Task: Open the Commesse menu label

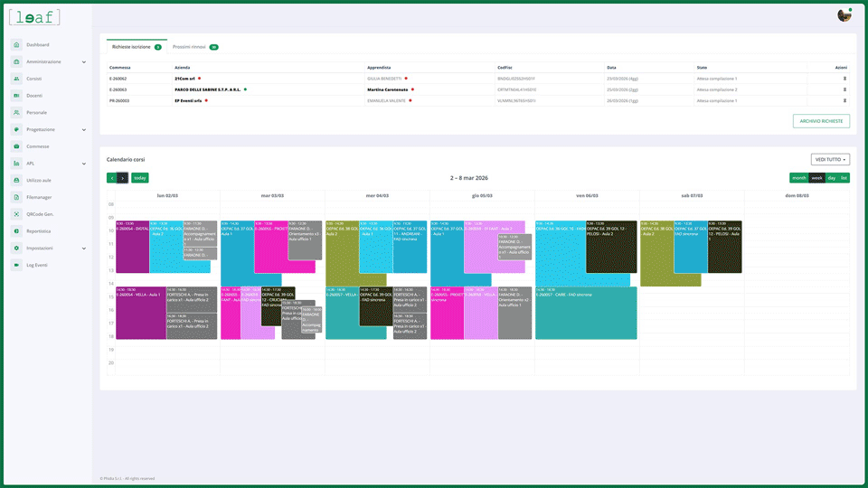Action: 38,146
